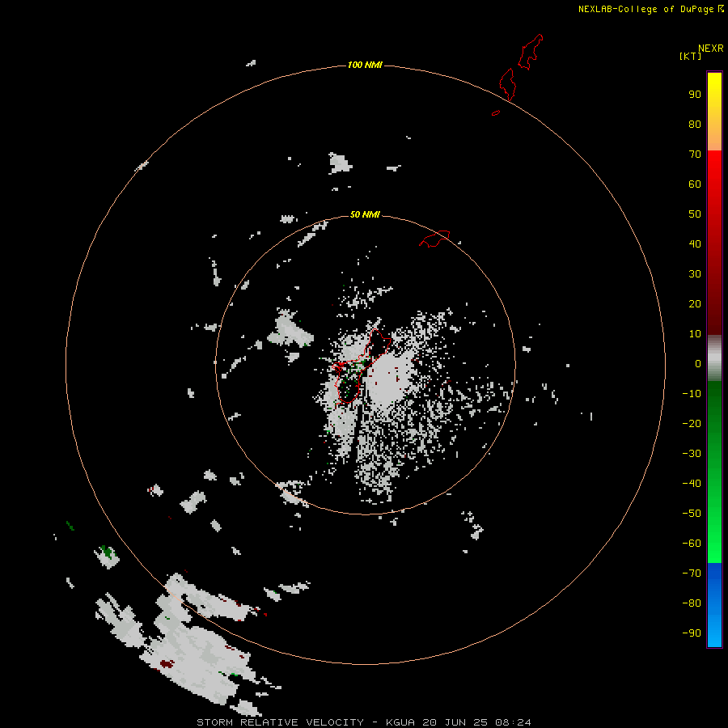This screenshot has height=728, width=728.
Task: Click the tiny Aguijan island outline
Action: (496, 112)
